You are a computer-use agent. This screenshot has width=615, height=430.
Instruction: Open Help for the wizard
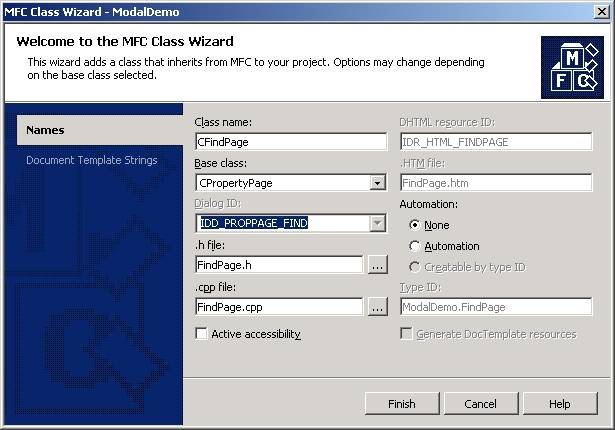click(x=560, y=404)
